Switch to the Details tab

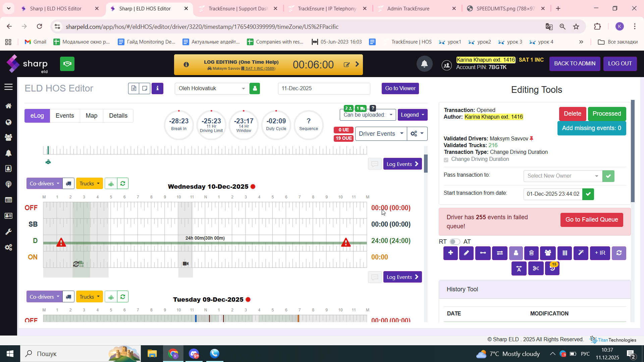[x=118, y=116]
